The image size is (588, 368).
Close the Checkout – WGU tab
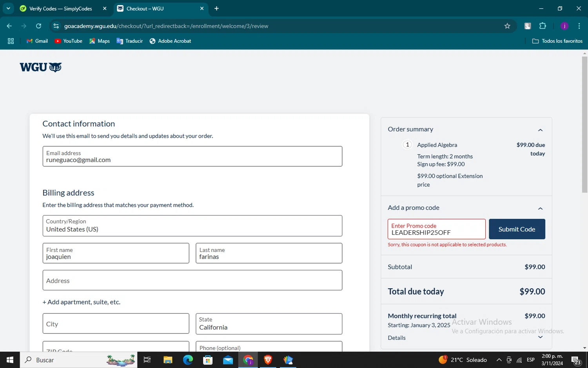(x=202, y=8)
